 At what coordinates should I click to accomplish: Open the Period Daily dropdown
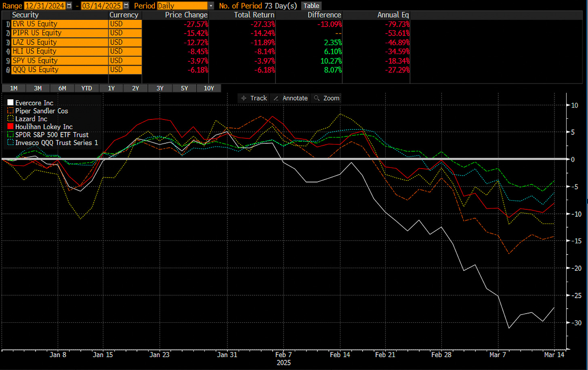coord(186,6)
